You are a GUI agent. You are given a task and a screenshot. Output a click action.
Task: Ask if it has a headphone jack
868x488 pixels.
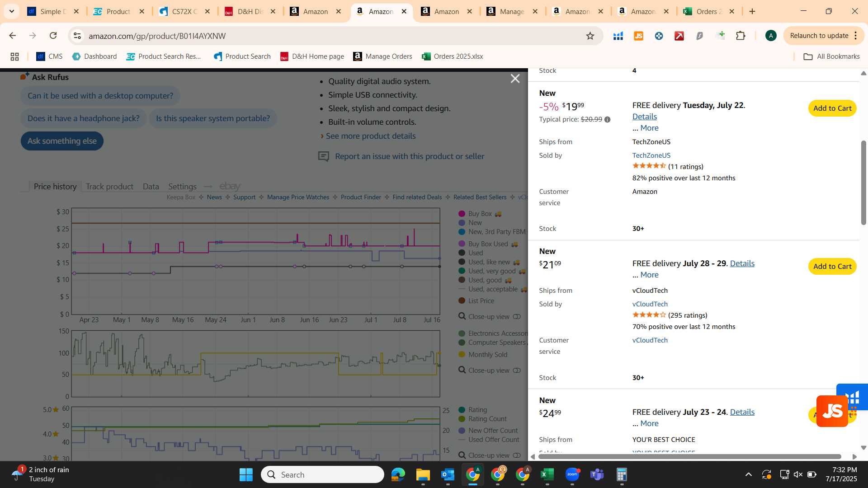[x=83, y=118]
